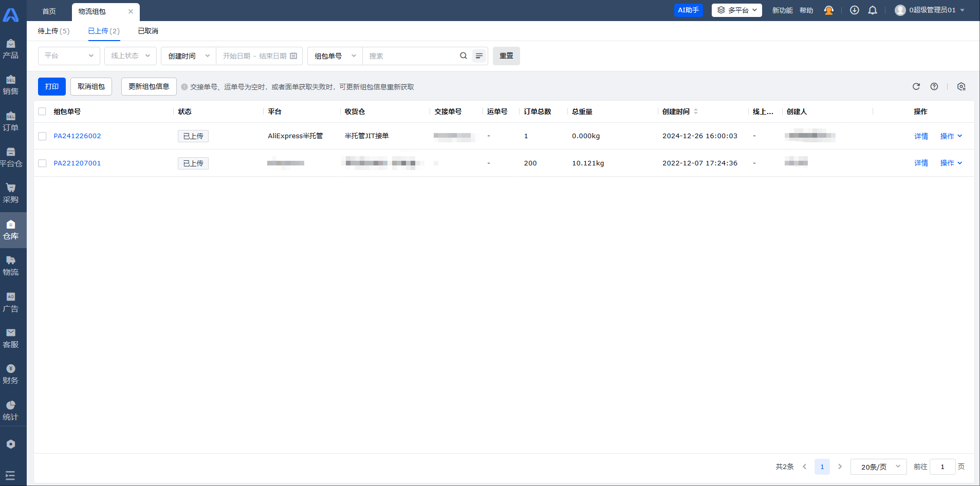Open the 平台仓 sidebar module

(11, 158)
